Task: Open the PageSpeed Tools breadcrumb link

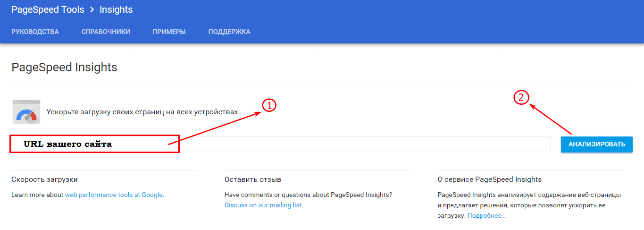Action: 48,9
